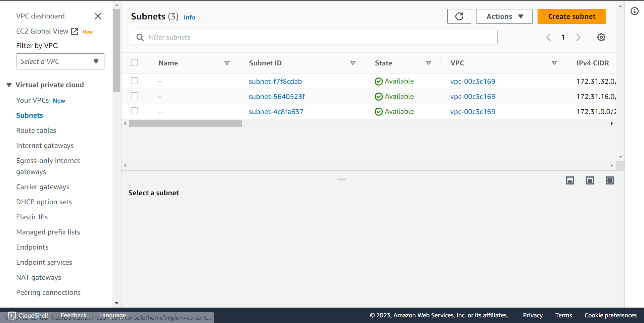Open Managed prefix lists
The image size is (644, 323).
pos(48,232)
